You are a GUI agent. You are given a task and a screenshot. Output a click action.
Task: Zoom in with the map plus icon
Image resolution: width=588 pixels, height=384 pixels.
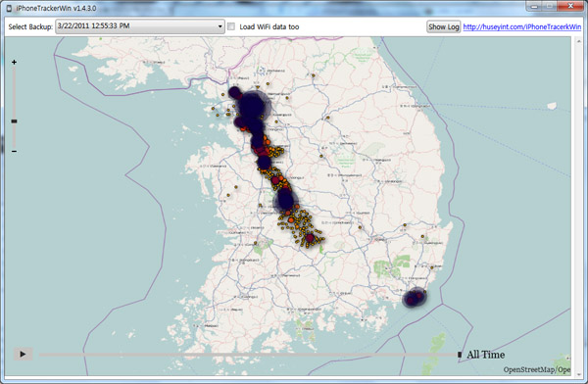[14, 63]
